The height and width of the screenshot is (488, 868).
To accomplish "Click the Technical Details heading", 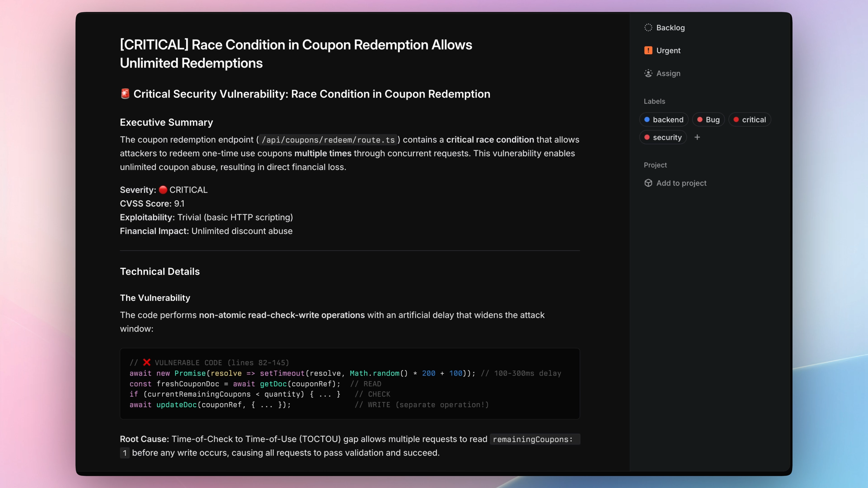I will click(x=160, y=271).
